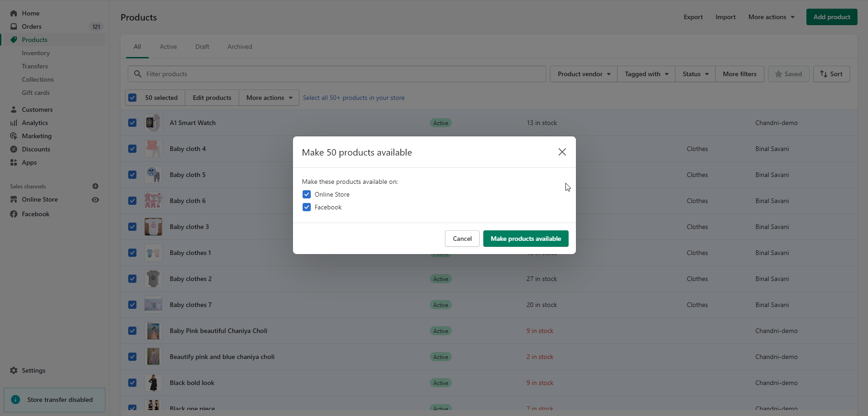Cancel the make available dialog
Viewport: 868px width, 416px height.
462,239
